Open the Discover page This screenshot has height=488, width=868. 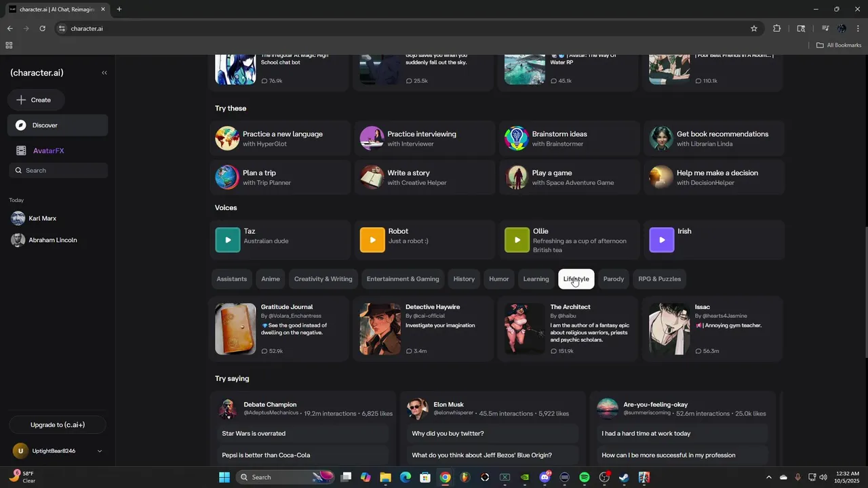(x=58, y=125)
